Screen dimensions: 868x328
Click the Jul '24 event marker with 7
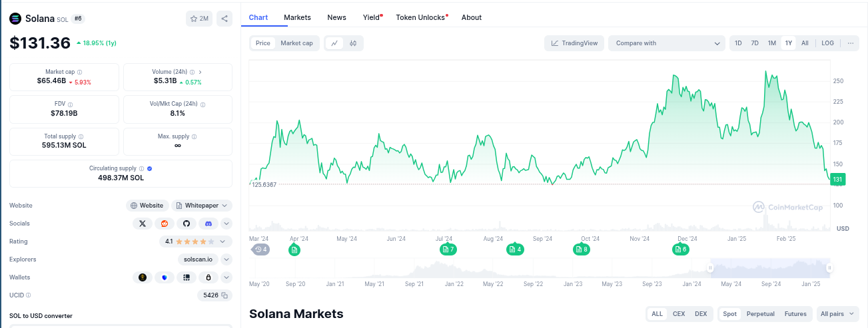point(448,249)
